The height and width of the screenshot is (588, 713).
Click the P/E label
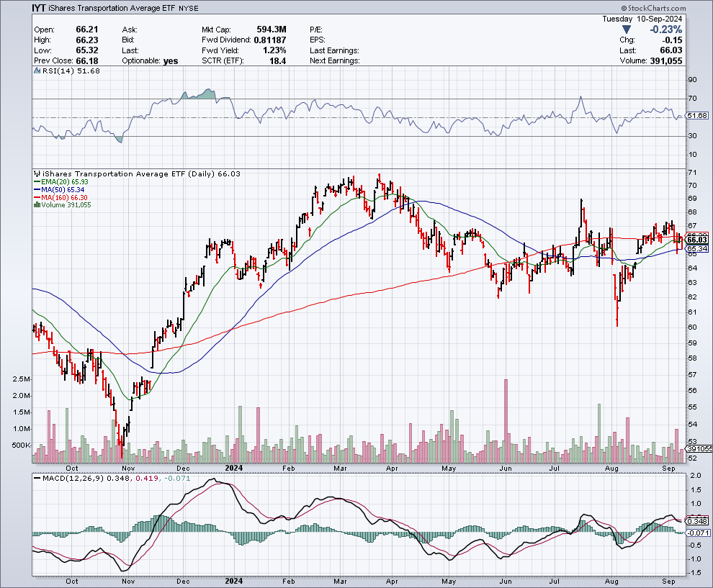pos(316,30)
